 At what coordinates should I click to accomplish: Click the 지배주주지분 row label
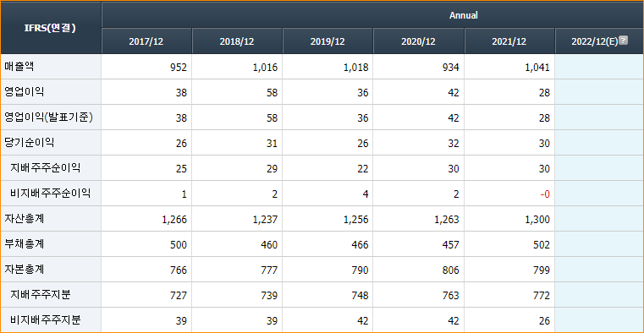click(41, 295)
